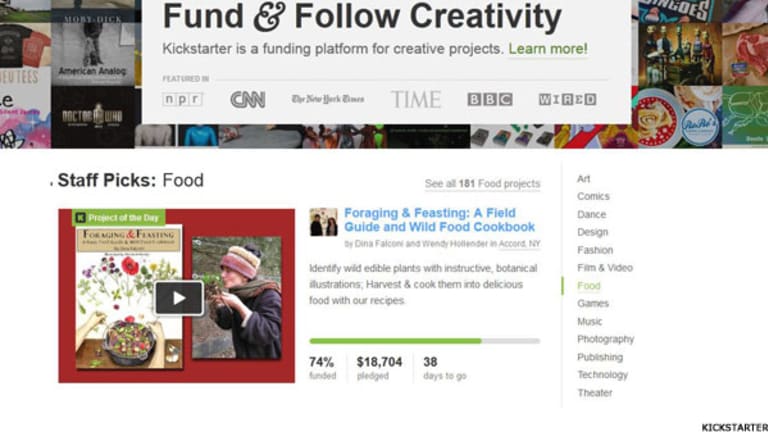Click the Project of the Day badge
768x432 pixels.
point(119,217)
